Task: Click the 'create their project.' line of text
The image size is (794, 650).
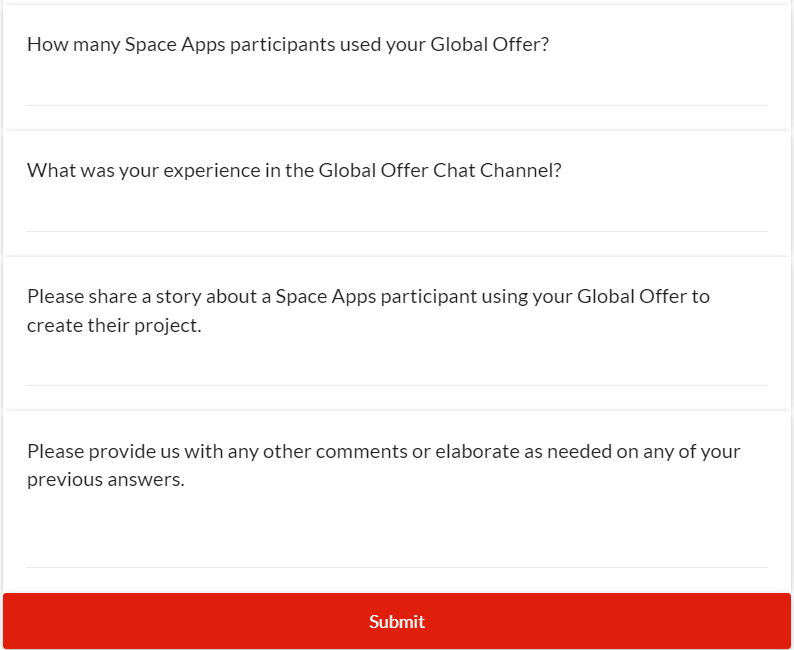Action: pyautogui.click(x=114, y=325)
